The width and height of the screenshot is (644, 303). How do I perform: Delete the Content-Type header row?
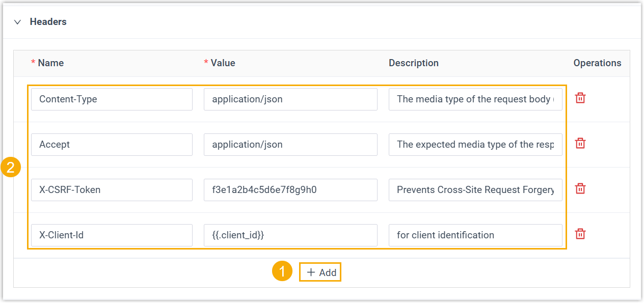pyautogui.click(x=580, y=99)
